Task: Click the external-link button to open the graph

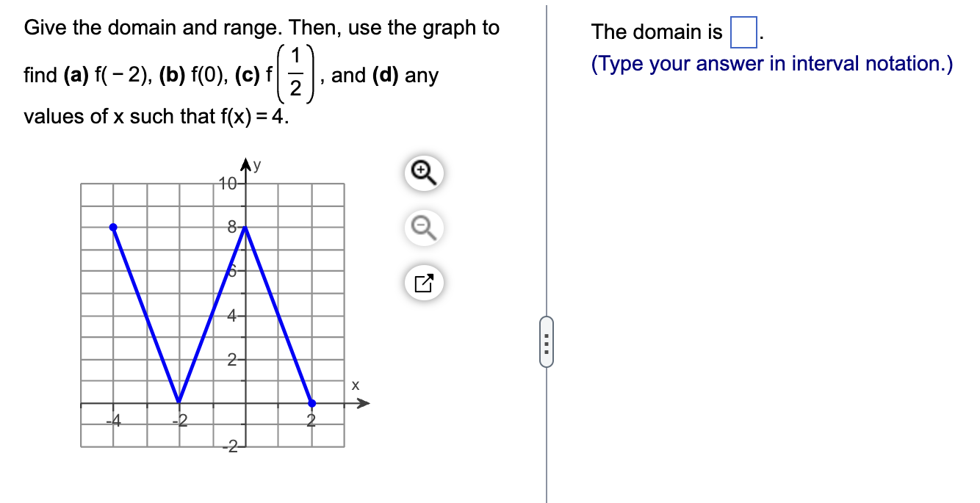Action: (x=423, y=282)
